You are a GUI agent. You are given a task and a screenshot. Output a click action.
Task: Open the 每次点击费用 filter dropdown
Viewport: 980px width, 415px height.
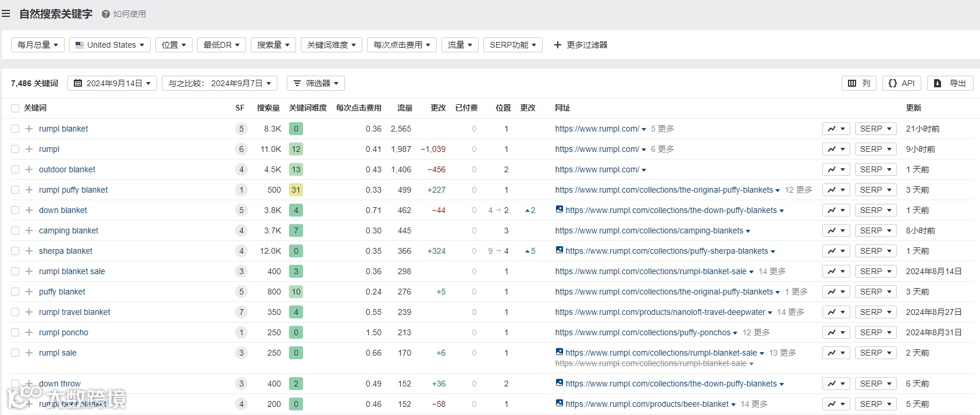[x=402, y=45]
